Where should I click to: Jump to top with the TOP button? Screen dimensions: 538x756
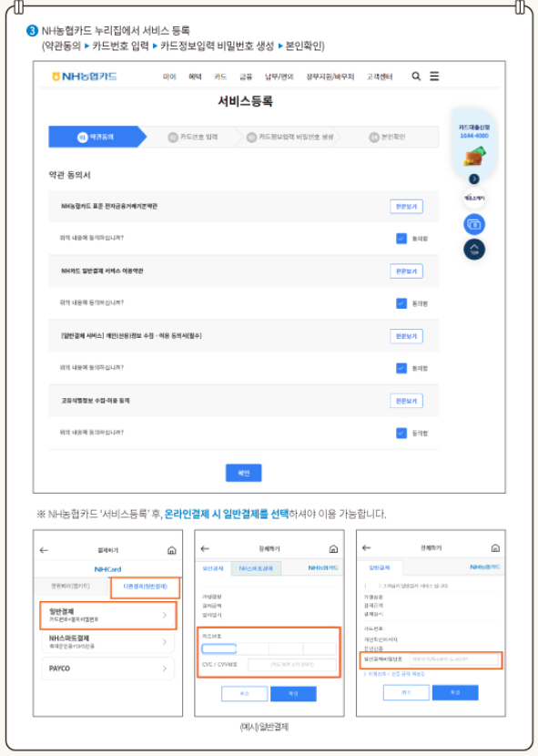click(474, 250)
